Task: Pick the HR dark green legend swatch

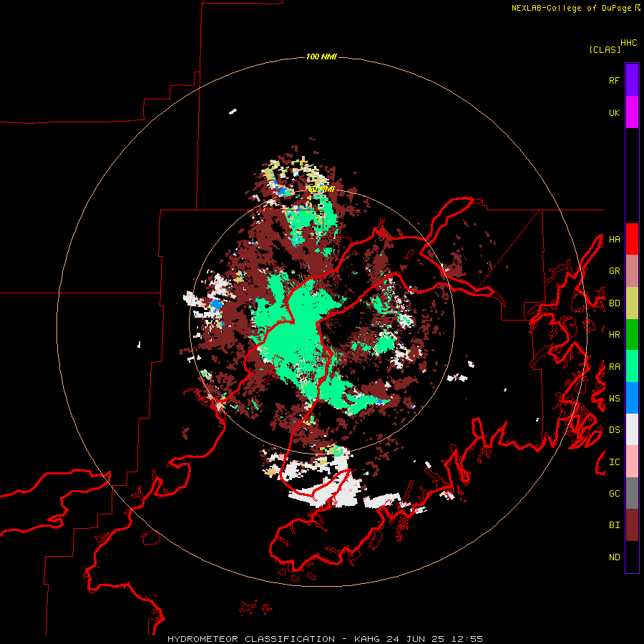Action: click(x=632, y=335)
